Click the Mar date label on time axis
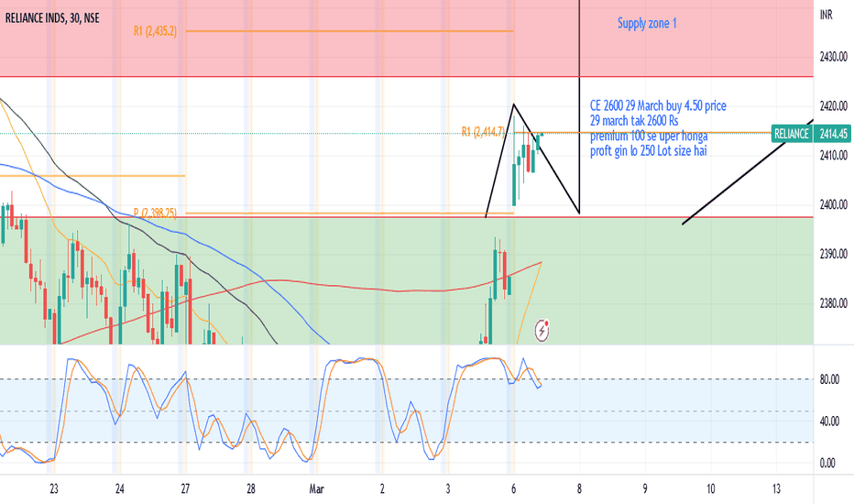 click(316, 488)
